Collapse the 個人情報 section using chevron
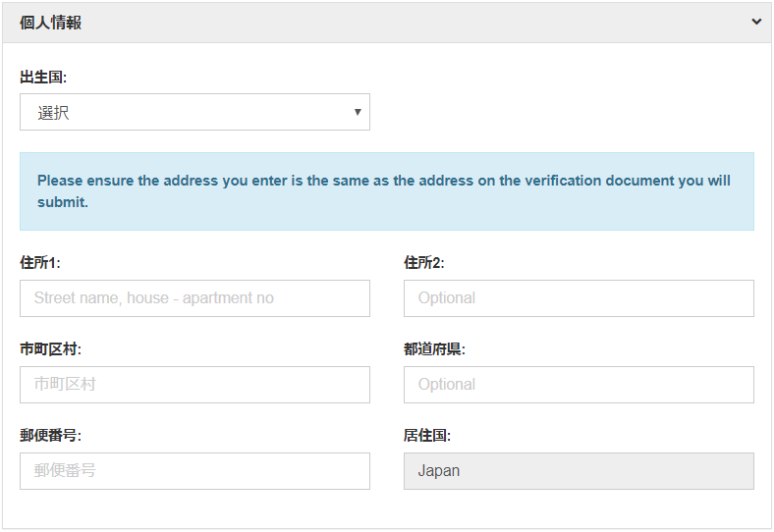This screenshot has width=774, height=532. (756, 22)
